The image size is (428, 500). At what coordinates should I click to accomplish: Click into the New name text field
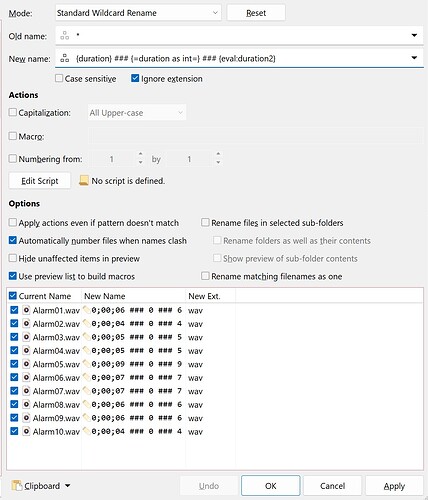click(239, 58)
